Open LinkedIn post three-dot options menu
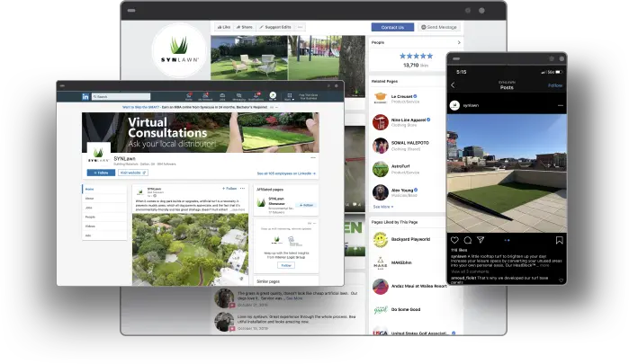629x364 pixels. 242,189
